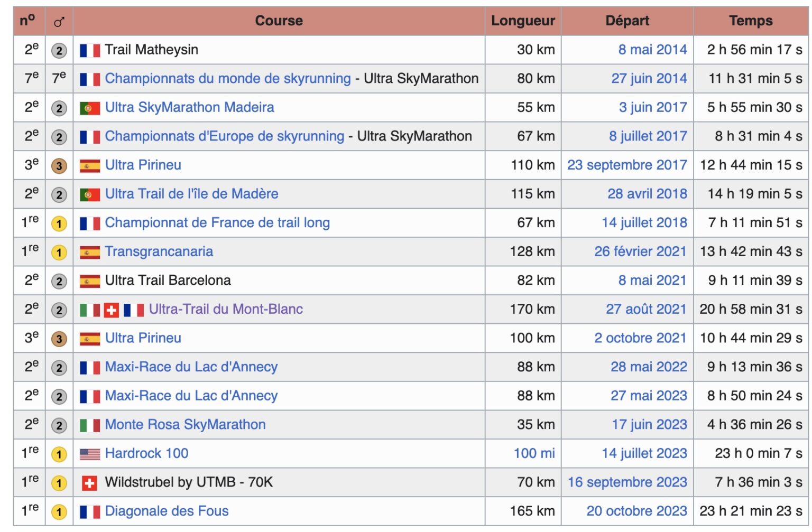Viewport: 812px width, 532px height.
Task: Click the male symbol column header
Action: coord(59,22)
